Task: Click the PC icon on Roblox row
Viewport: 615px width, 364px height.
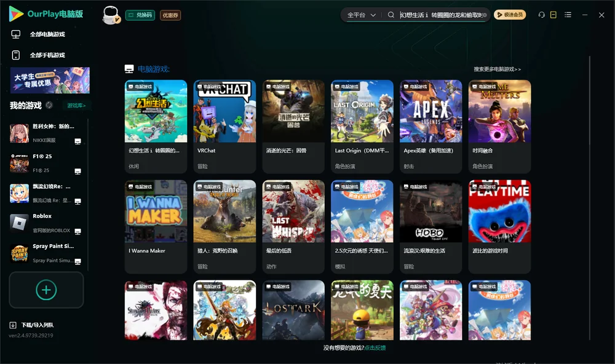Action: (x=77, y=231)
